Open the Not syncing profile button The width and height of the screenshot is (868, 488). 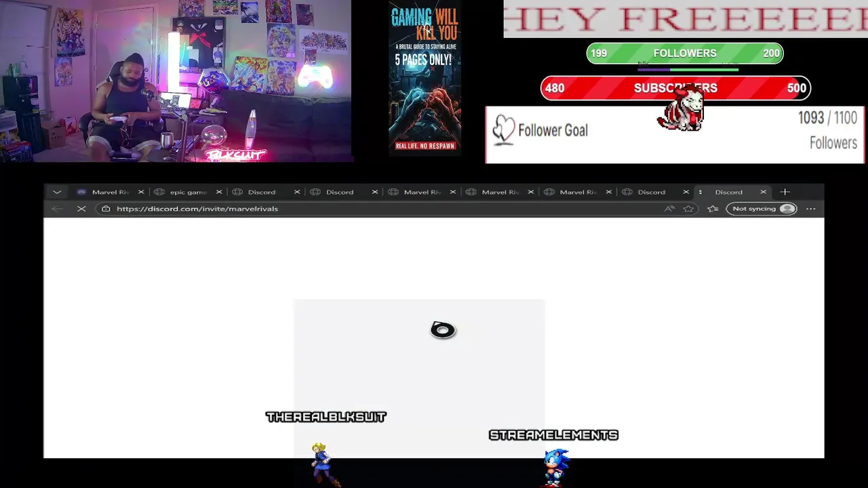pyautogui.click(x=762, y=209)
